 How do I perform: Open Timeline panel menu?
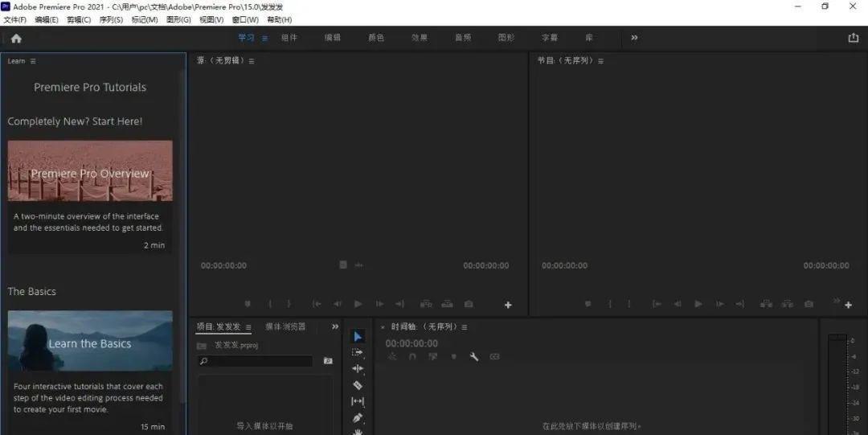464,327
